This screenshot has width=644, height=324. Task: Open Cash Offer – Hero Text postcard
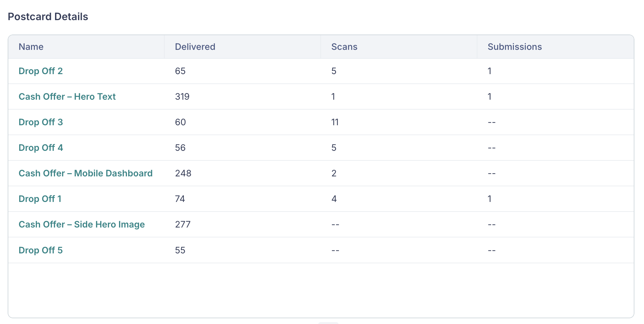tap(67, 96)
